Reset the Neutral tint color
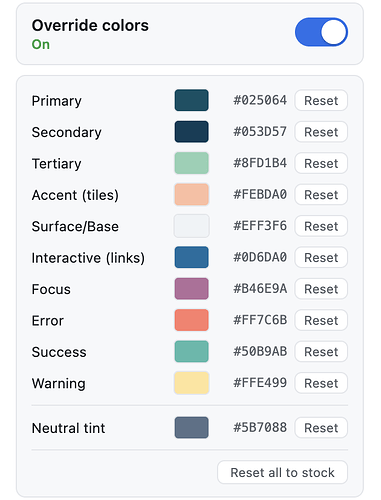This screenshot has width=381, height=500. pyautogui.click(x=321, y=428)
